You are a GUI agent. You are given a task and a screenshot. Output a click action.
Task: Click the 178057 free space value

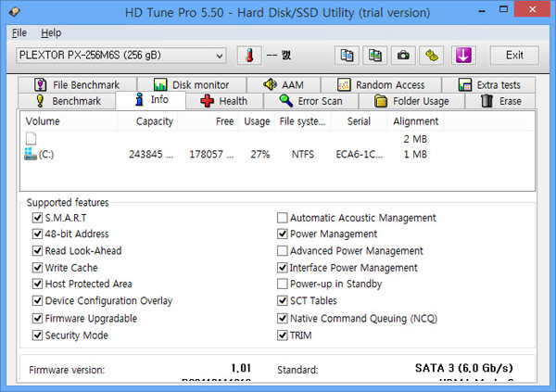tap(211, 155)
